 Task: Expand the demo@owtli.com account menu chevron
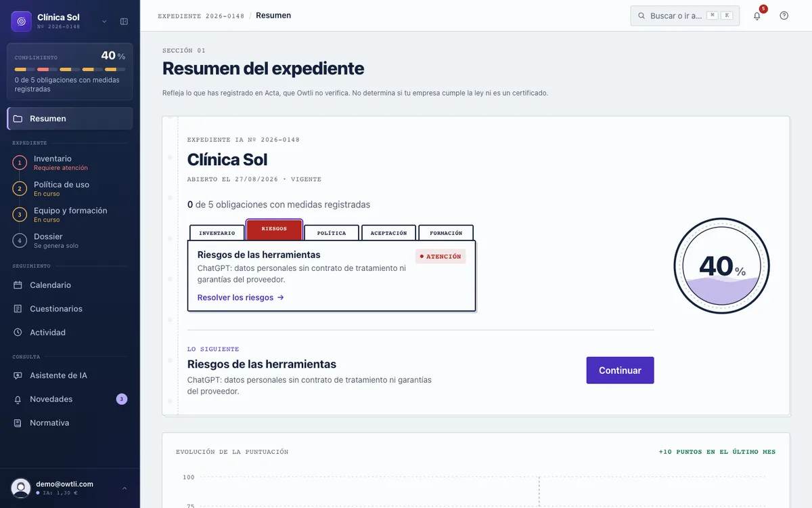125,488
